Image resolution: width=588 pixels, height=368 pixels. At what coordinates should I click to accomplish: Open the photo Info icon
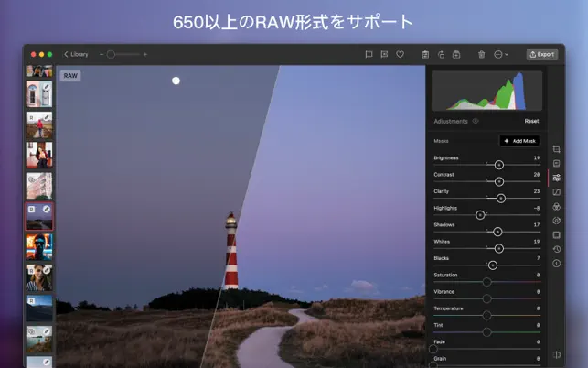557,264
